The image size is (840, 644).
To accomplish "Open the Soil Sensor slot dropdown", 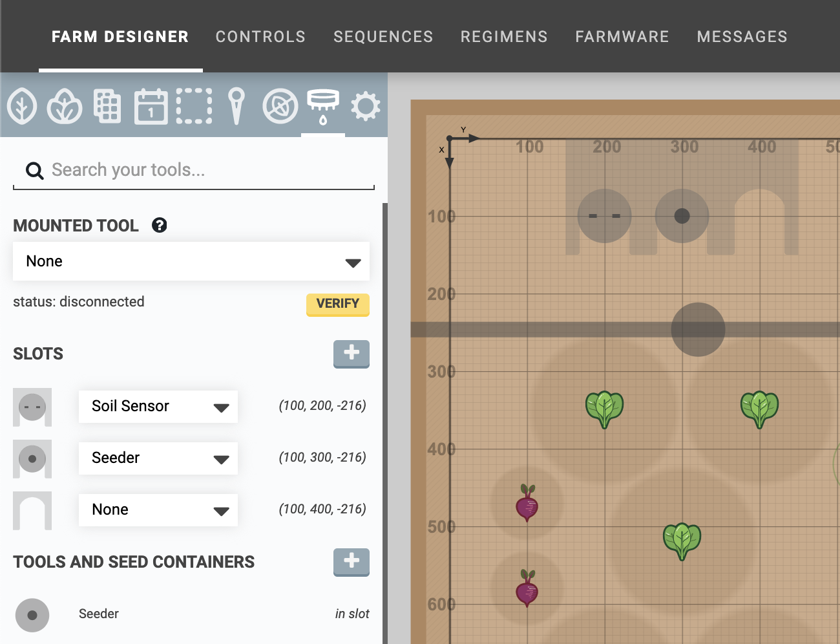I will tap(158, 406).
